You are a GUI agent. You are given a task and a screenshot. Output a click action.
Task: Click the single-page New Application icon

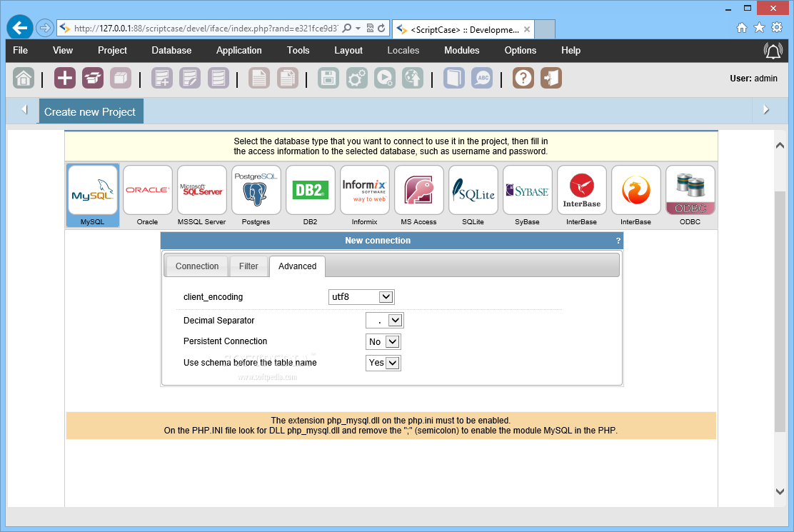(258, 79)
